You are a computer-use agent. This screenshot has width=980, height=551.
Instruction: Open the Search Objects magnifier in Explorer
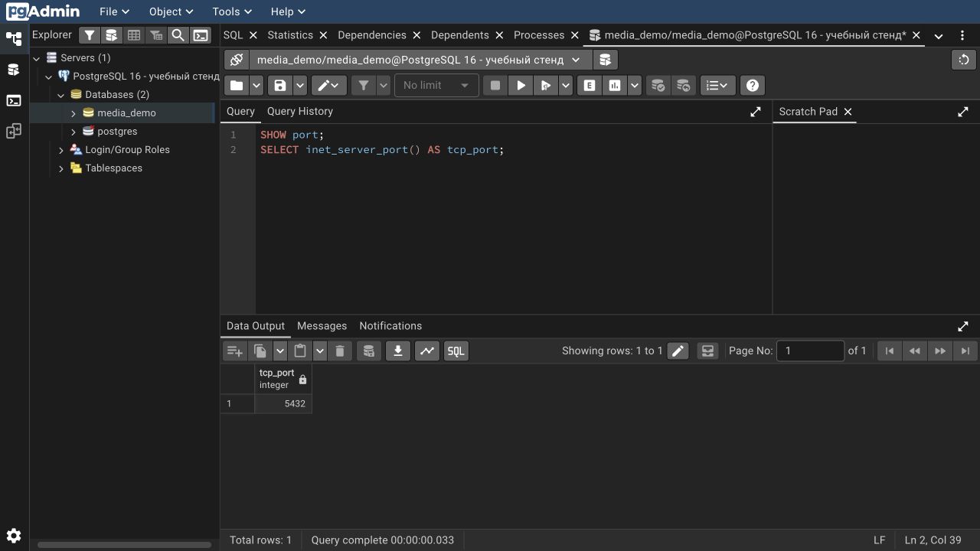(178, 35)
